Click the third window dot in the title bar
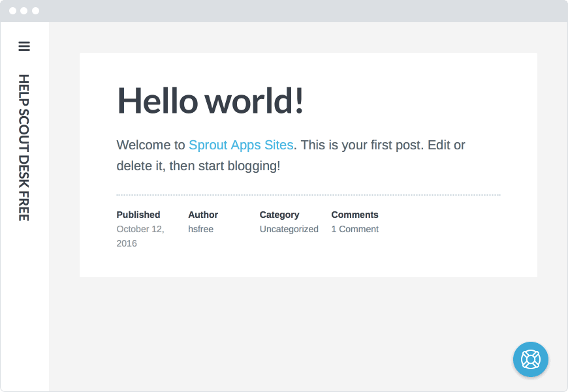This screenshot has width=568, height=392. pos(35,11)
